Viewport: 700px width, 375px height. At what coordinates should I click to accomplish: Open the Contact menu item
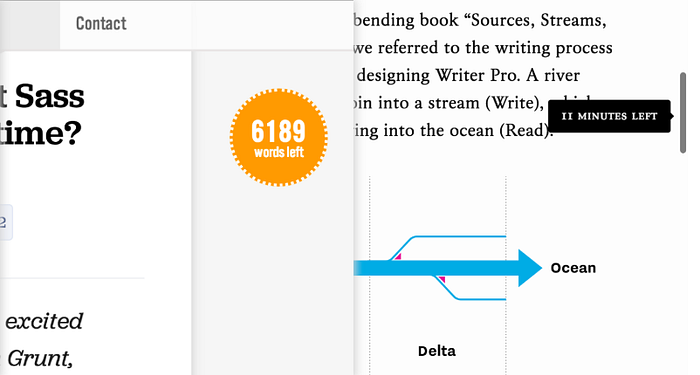(x=101, y=24)
